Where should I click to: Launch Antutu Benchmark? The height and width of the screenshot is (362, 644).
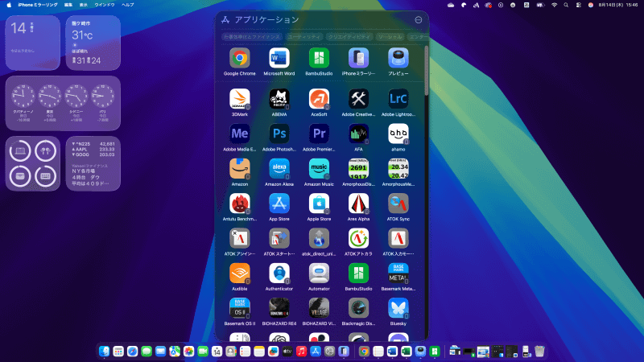239,204
